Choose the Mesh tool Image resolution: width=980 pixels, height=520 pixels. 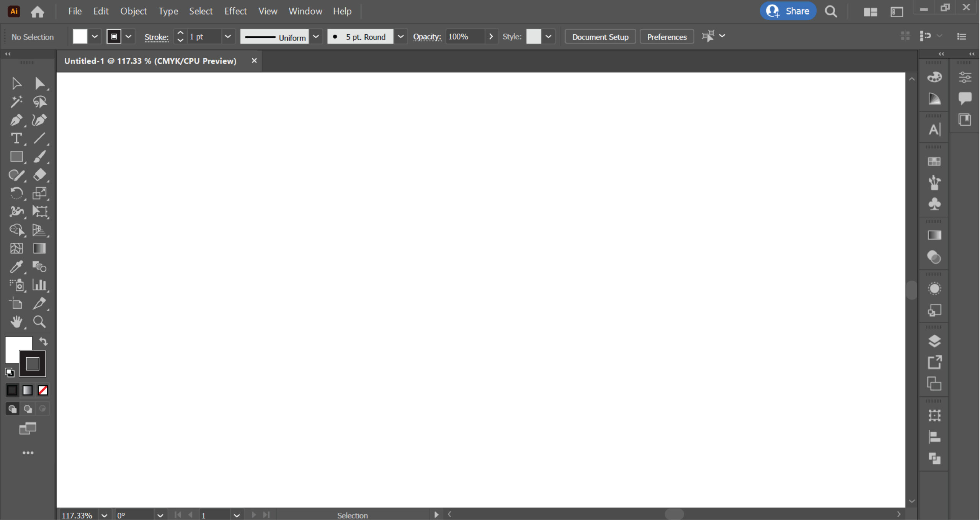(x=16, y=248)
